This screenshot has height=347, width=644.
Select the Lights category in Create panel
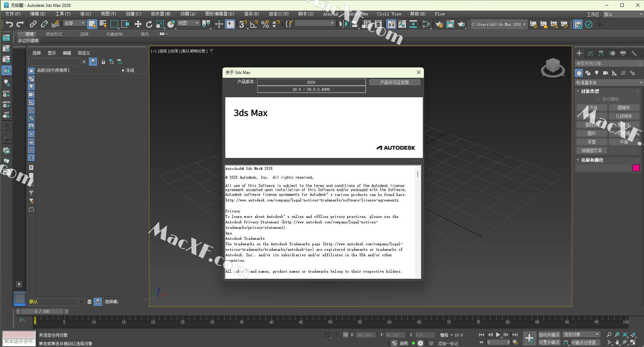[597, 73]
